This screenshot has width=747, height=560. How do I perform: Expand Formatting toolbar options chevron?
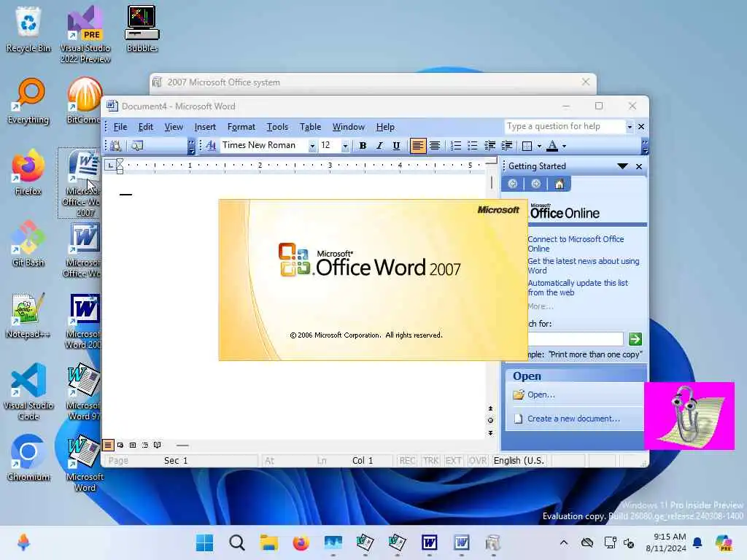645,146
